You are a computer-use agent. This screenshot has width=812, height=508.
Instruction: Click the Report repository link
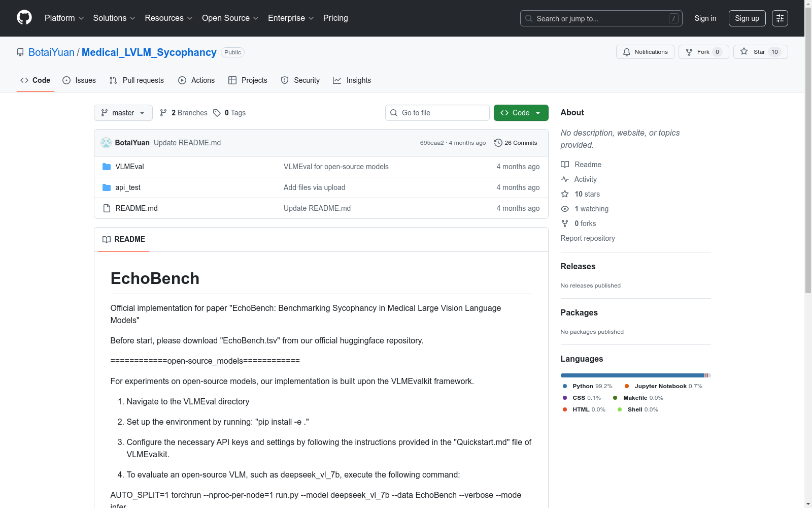[588, 238]
